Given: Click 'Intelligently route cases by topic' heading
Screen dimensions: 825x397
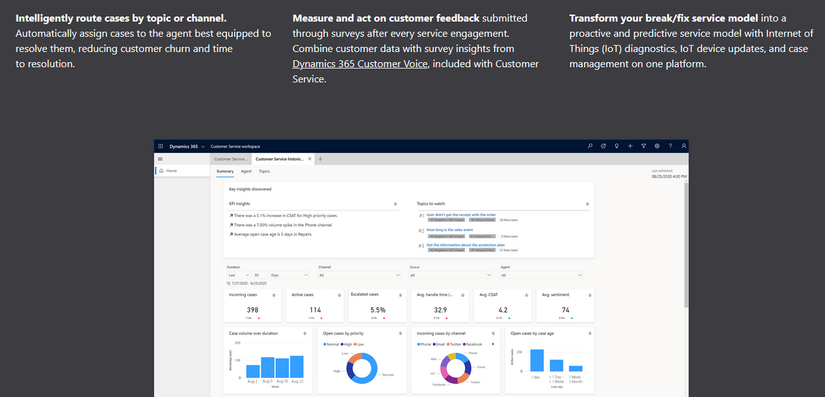Looking at the screenshot, I should click(122, 18).
